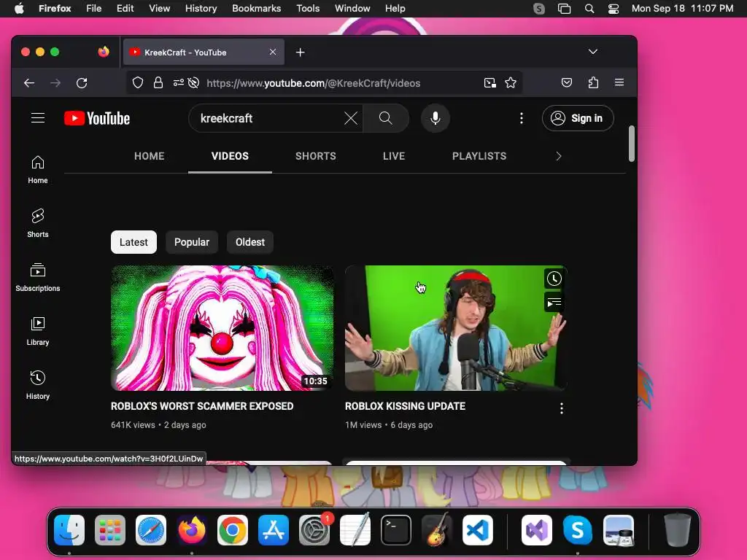Open Library in sidebar
The width and height of the screenshot is (747, 560).
click(x=38, y=331)
